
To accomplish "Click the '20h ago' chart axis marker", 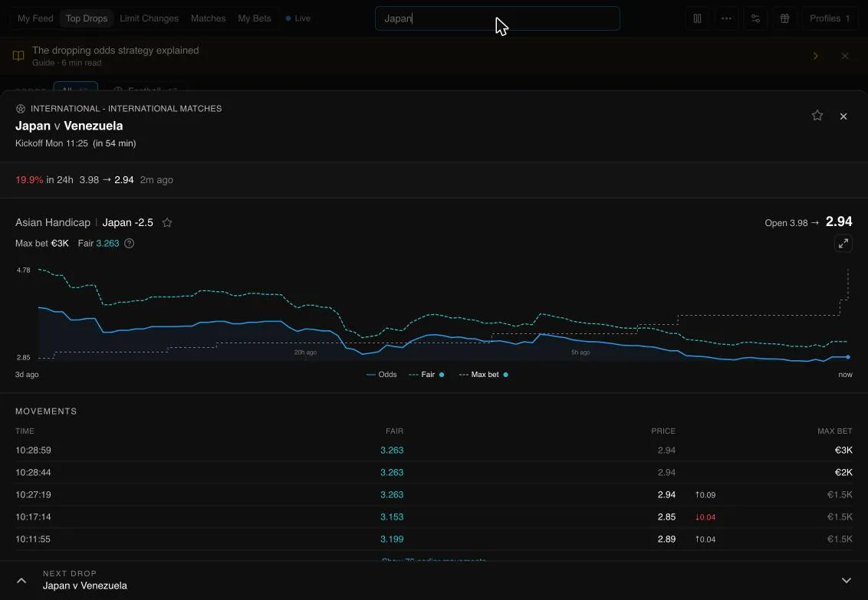I will click(x=305, y=352).
